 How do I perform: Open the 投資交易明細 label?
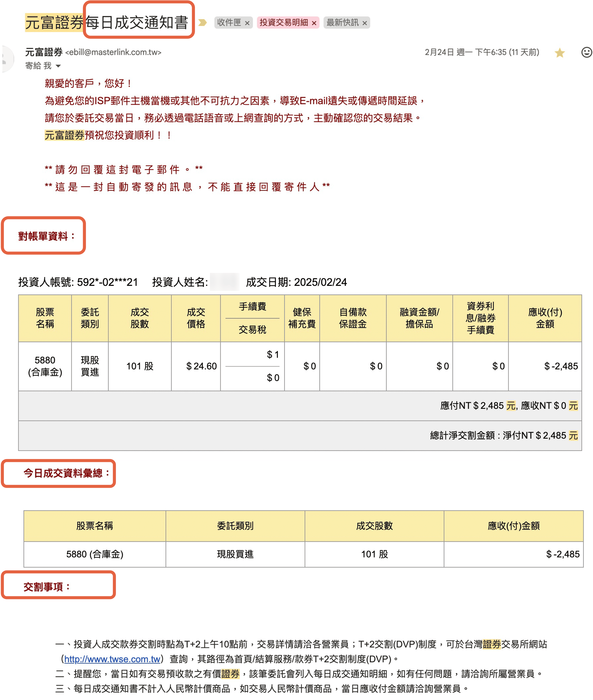[284, 23]
